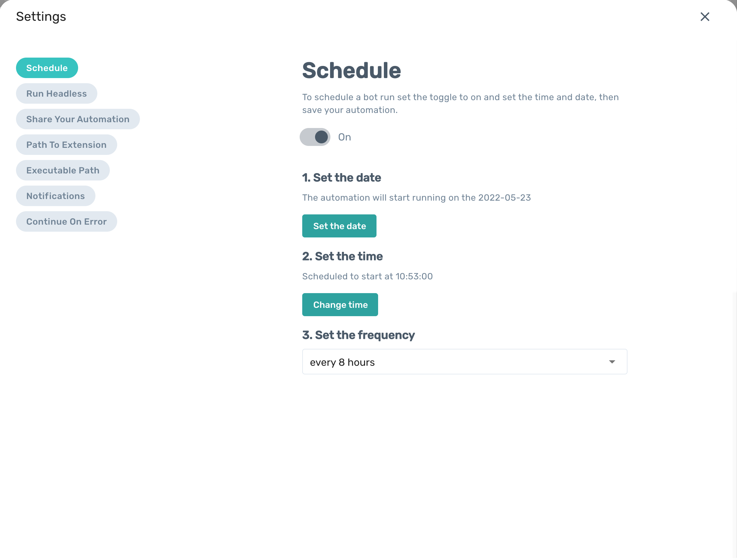Open the frequency dropdown showing every 8 hours
Viewport: 737px width, 560px height.
pyautogui.click(x=464, y=362)
